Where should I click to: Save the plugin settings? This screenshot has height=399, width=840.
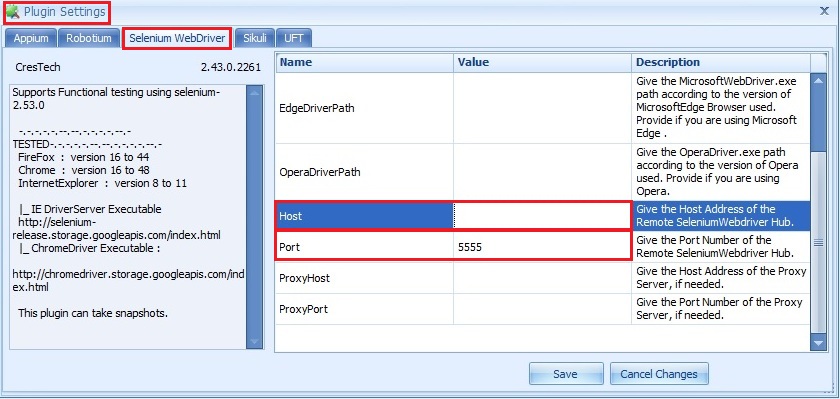pos(566,374)
